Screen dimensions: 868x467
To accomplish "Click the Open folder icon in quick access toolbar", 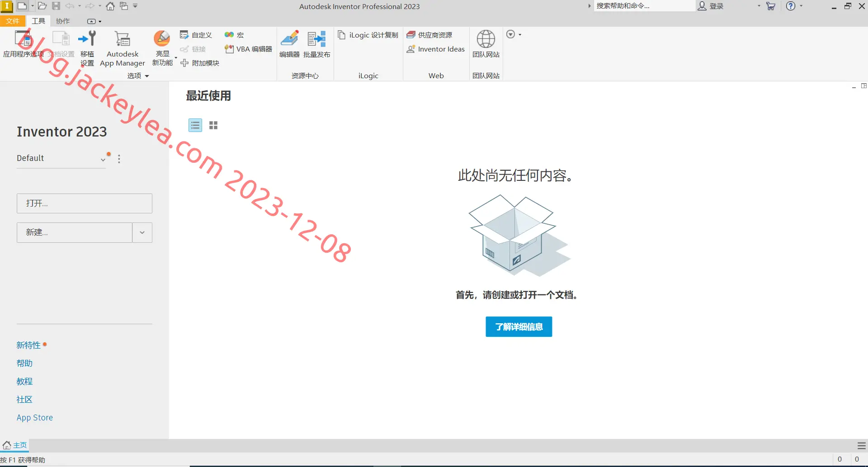I will pos(42,6).
